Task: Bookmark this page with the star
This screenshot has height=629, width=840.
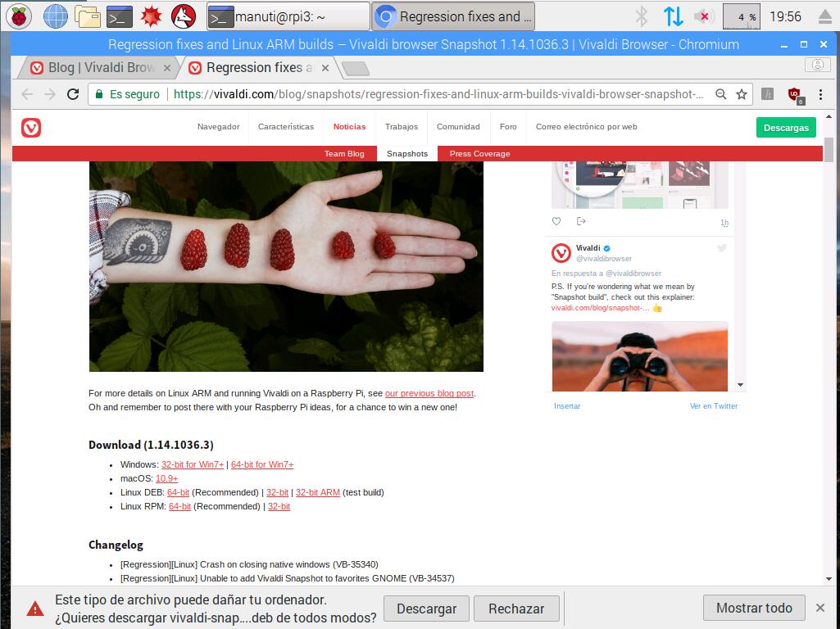Action: tap(742, 94)
